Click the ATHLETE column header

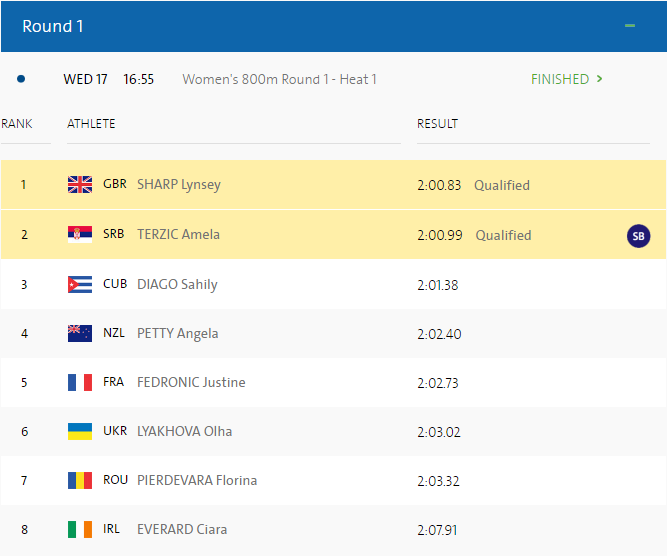click(x=91, y=124)
